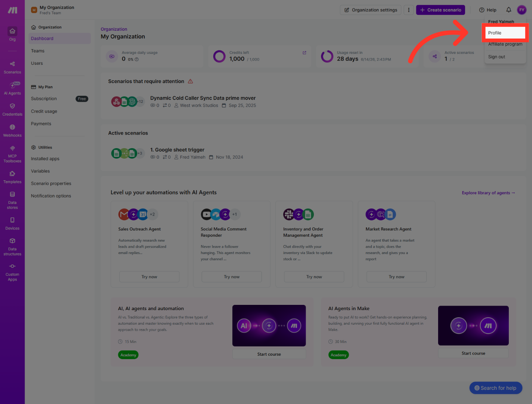
Task: Choose Sign out from user menu
Action: [505, 57]
